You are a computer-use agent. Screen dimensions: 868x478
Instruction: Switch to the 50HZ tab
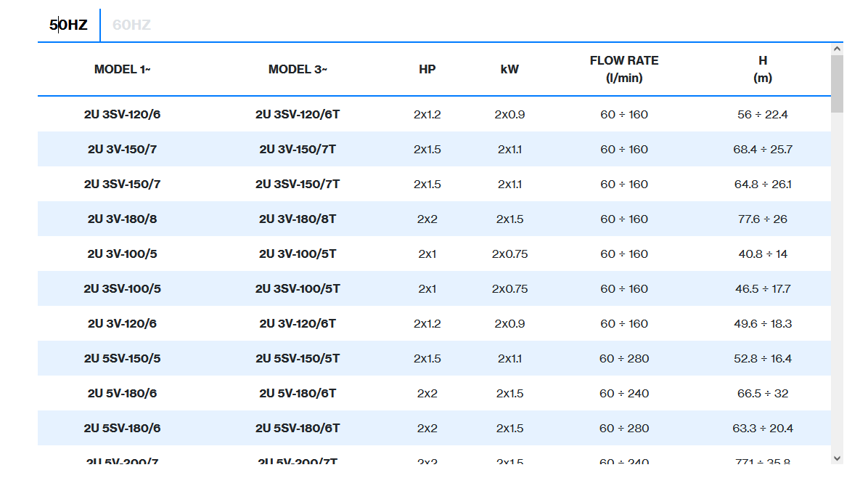tap(68, 25)
